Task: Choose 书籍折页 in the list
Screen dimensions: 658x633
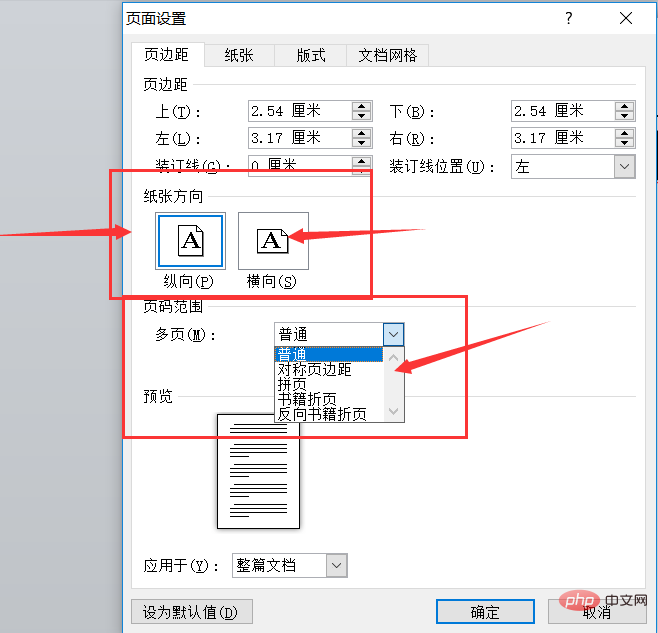Action: [x=329, y=399]
